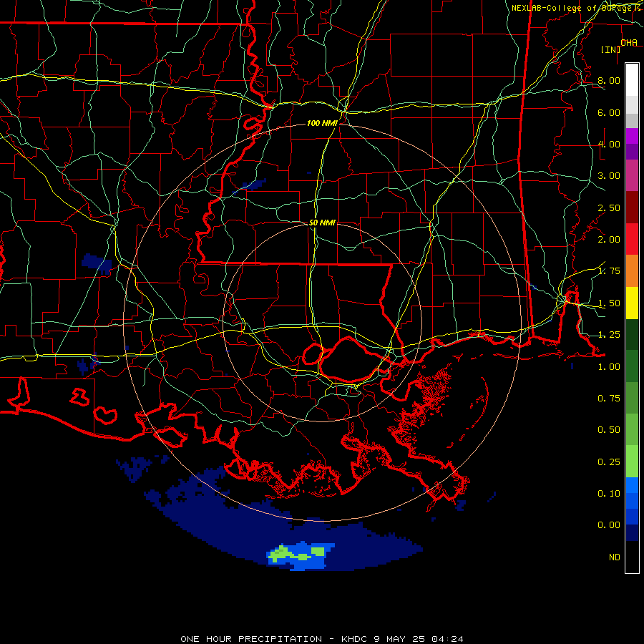Click the 8.00 legend value

point(609,80)
